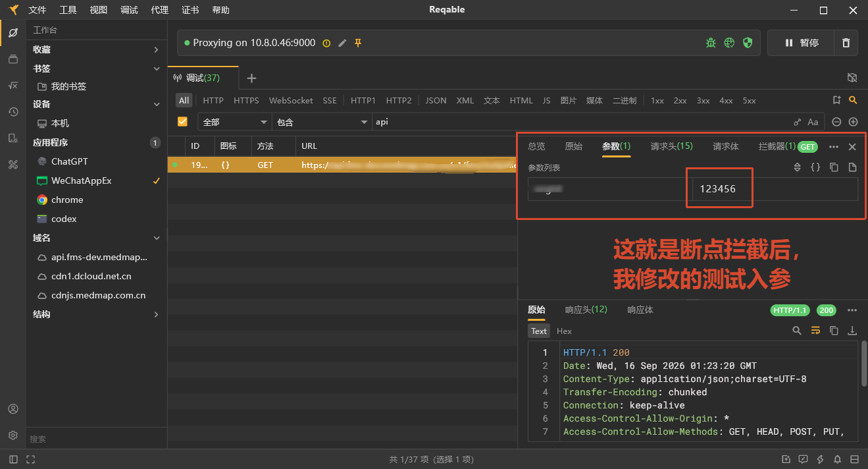Click the proxy warning info icon

pyautogui.click(x=326, y=43)
